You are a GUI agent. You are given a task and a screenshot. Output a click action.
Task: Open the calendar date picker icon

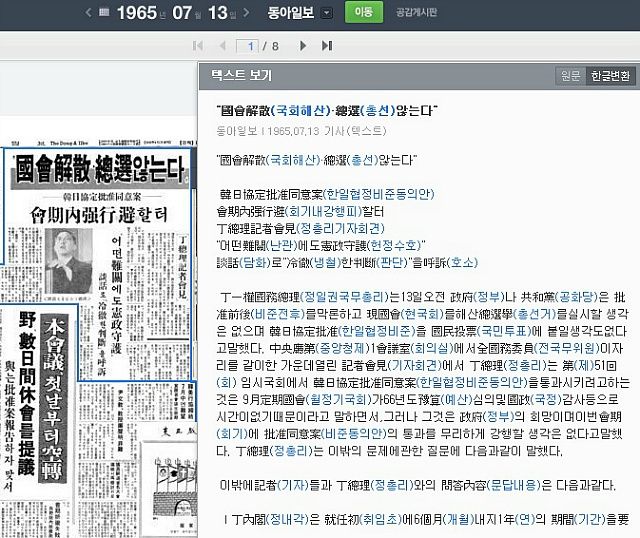pyautogui.click(x=104, y=12)
